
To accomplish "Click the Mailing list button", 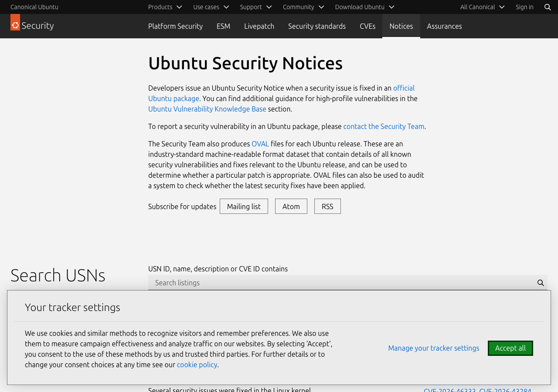I will click(x=244, y=206).
